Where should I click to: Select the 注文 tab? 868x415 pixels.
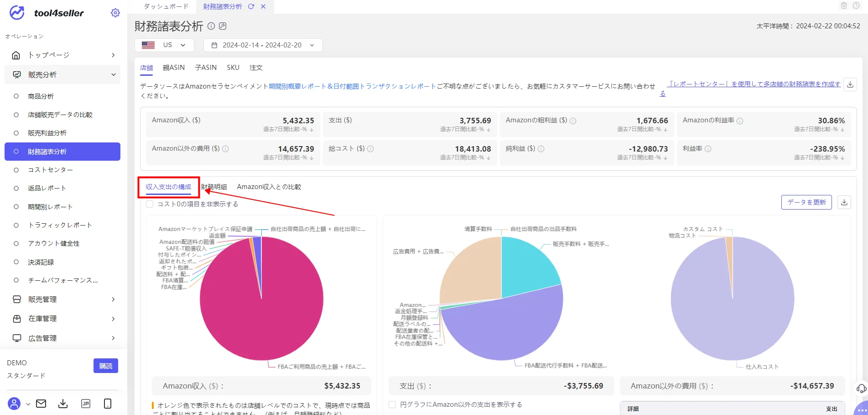[x=256, y=68]
